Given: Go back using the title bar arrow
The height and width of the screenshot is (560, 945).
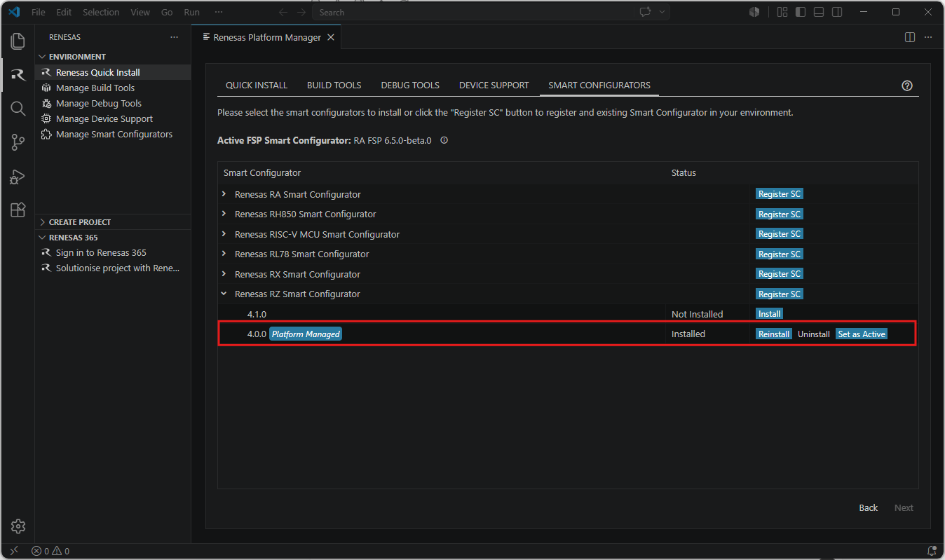Looking at the screenshot, I should pos(283,12).
